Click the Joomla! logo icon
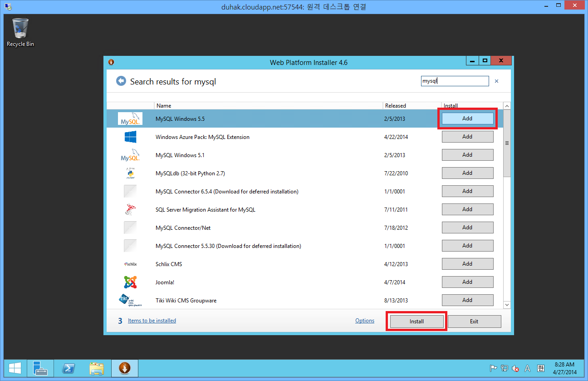The image size is (588, 381). click(130, 282)
